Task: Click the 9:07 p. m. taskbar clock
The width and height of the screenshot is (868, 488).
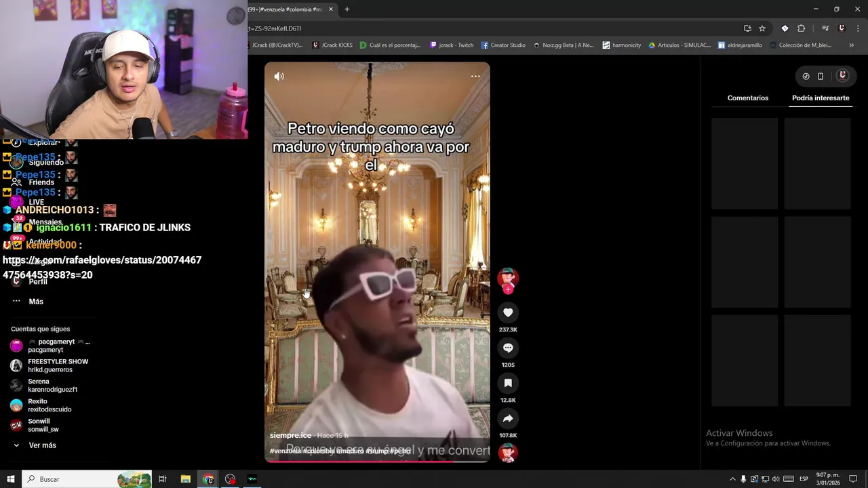Action: [828, 479]
